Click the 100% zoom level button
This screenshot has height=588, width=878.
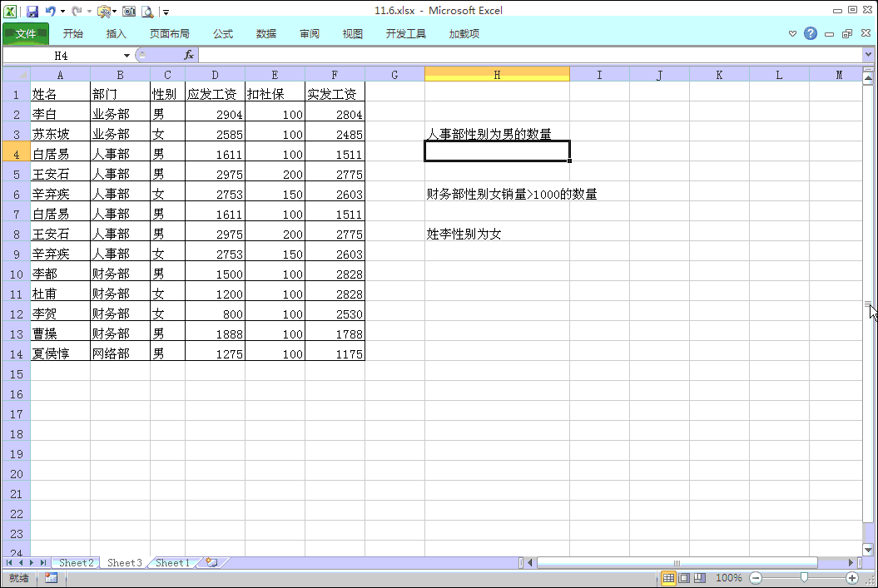(x=729, y=578)
